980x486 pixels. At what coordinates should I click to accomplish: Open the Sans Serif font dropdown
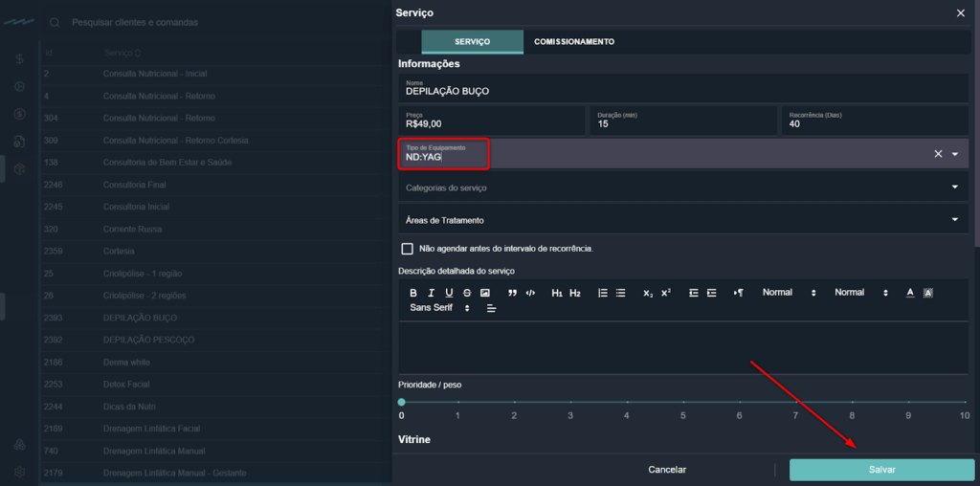tap(440, 308)
